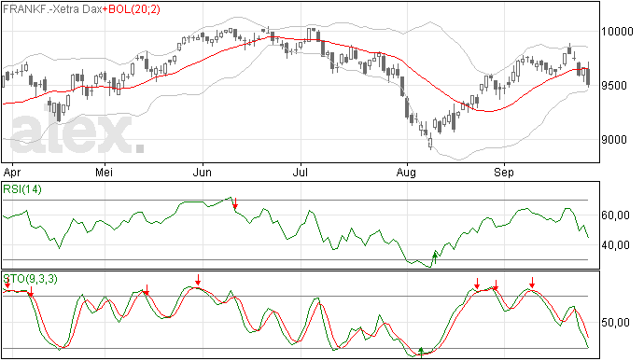Click the red stochastic arrow below Jun peak

[x=198, y=280]
